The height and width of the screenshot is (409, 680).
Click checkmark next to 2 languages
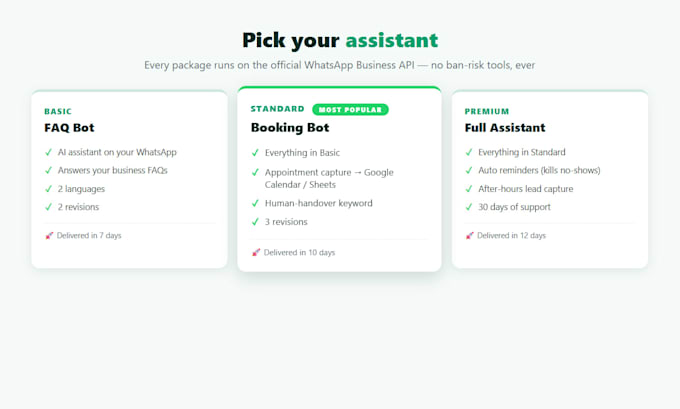pyautogui.click(x=49, y=189)
